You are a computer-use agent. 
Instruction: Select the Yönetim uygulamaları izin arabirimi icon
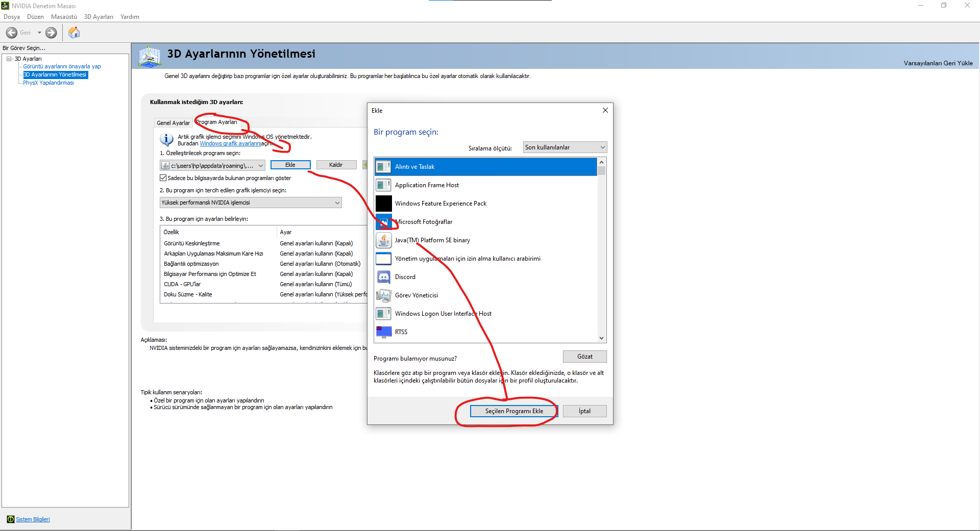[x=383, y=259]
